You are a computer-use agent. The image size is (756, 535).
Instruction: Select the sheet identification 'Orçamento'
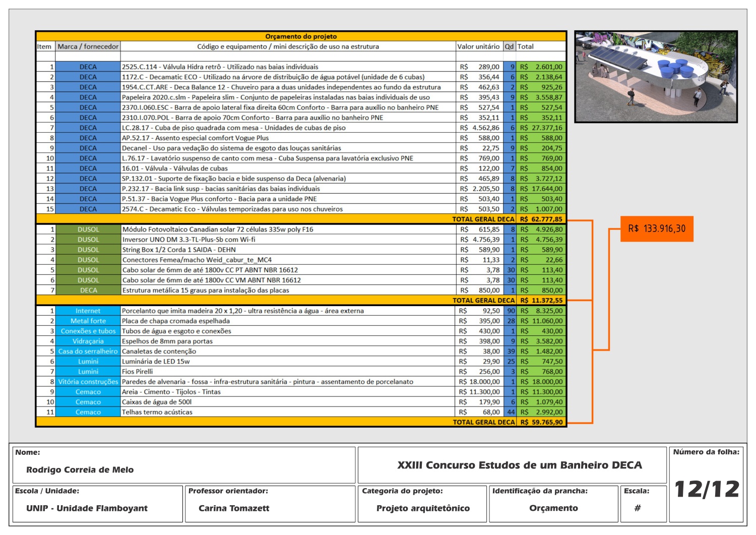coord(553,508)
